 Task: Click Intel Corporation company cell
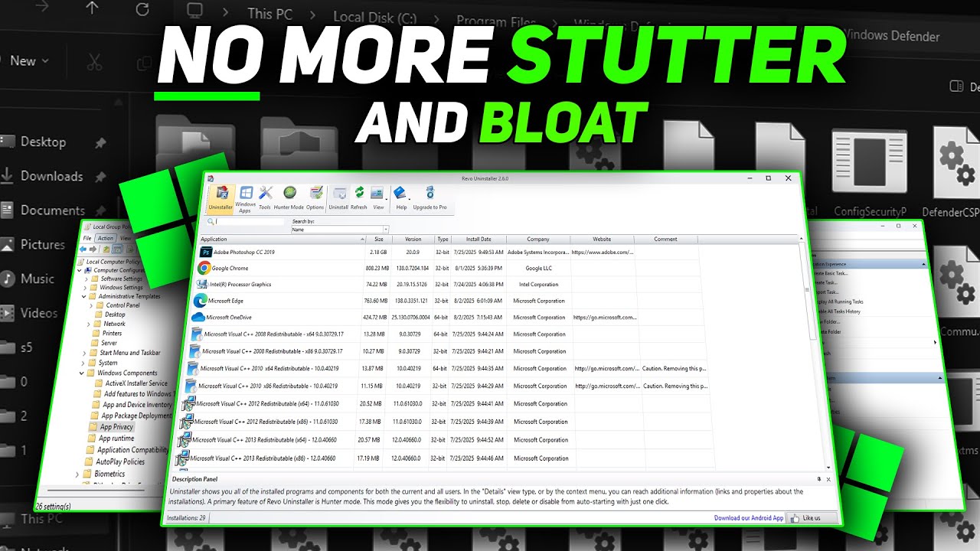click(x=539, y=285)
